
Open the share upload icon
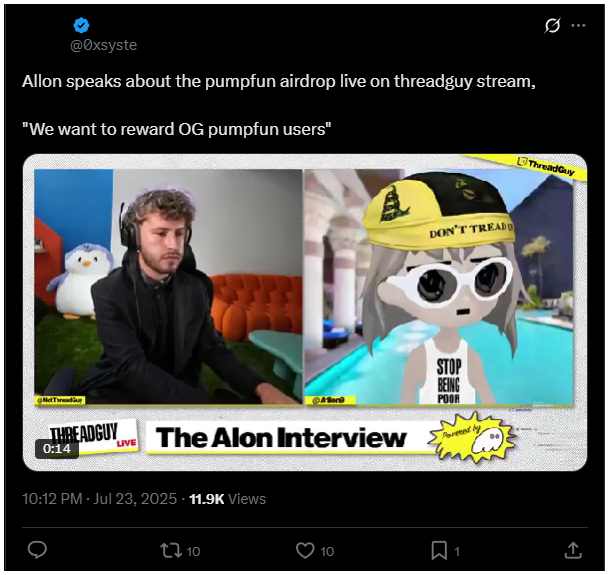coord(573,550)
